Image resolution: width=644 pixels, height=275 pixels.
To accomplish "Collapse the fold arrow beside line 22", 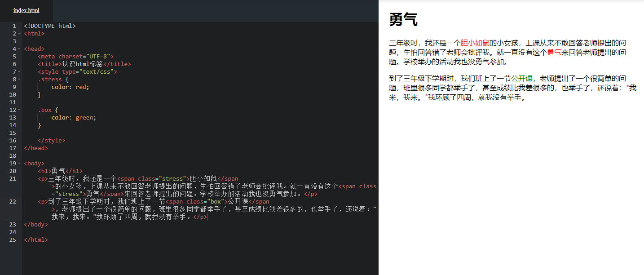I will (20, 201).
